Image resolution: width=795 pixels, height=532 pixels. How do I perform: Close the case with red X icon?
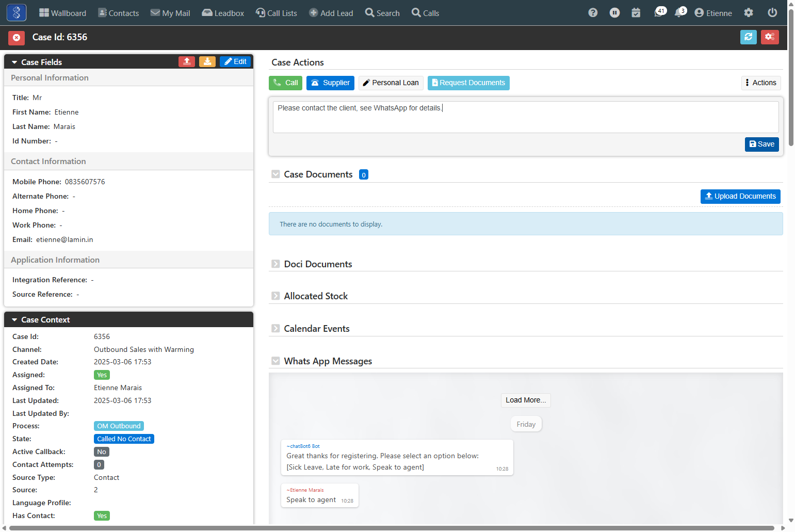(x=17, y=37)
